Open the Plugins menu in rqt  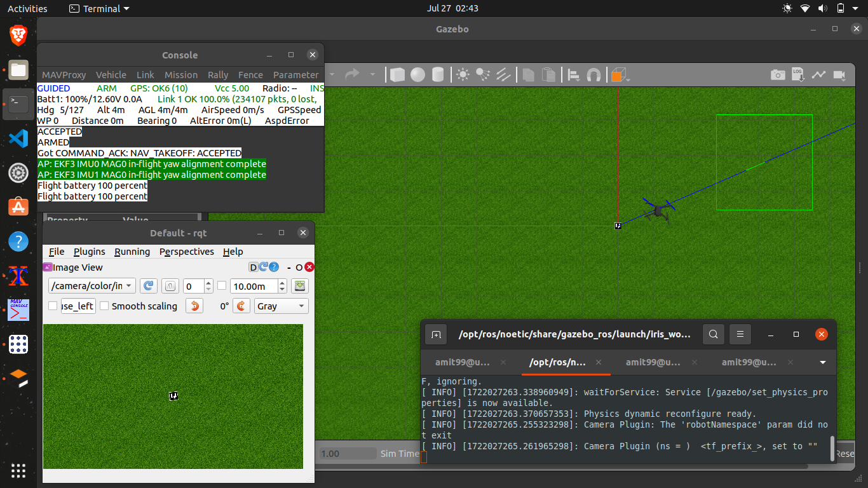pyautogui.click(x=90, y=252)
